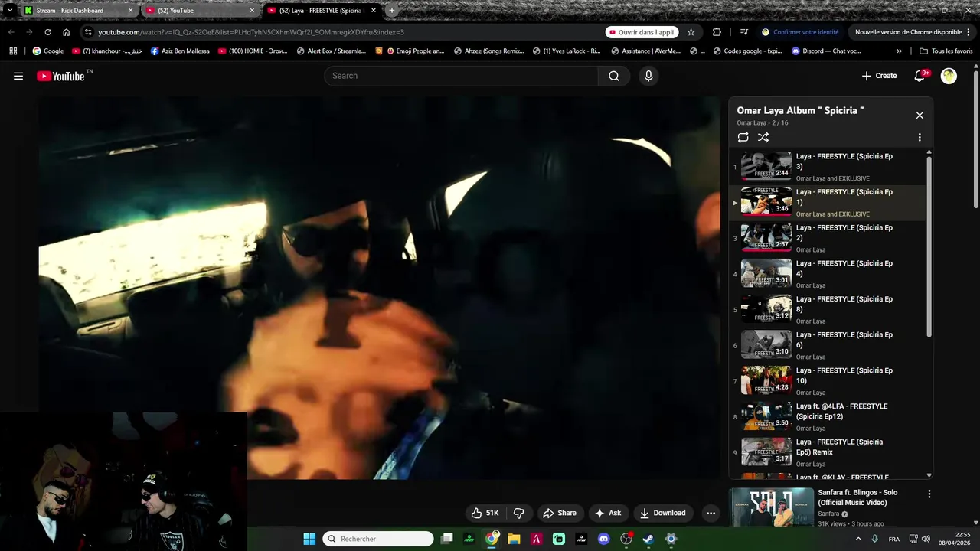980x551 pixels.
Task: Open Windows Start menu
Action: tap(309, 539)
